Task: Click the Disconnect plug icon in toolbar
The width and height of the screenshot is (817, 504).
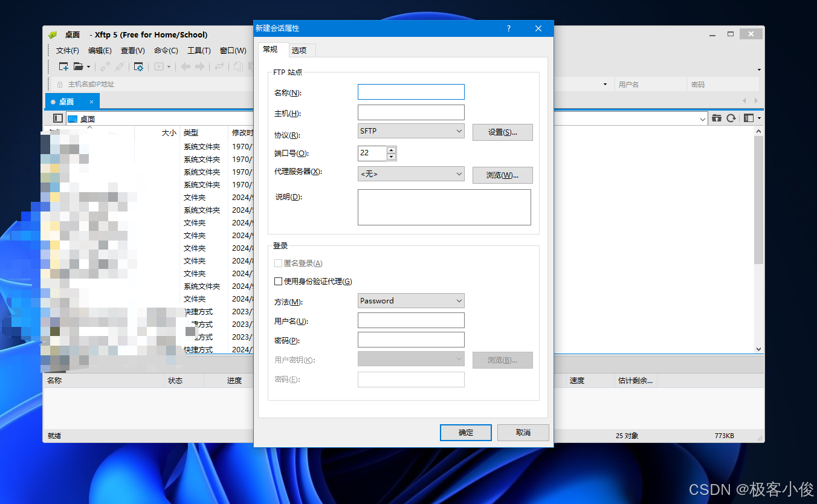Action: (120, 66)
